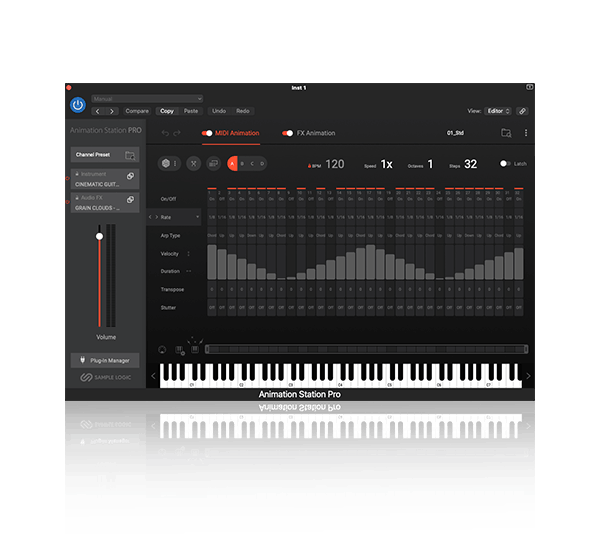Click the Velocity row dots icon

[188, 254]
